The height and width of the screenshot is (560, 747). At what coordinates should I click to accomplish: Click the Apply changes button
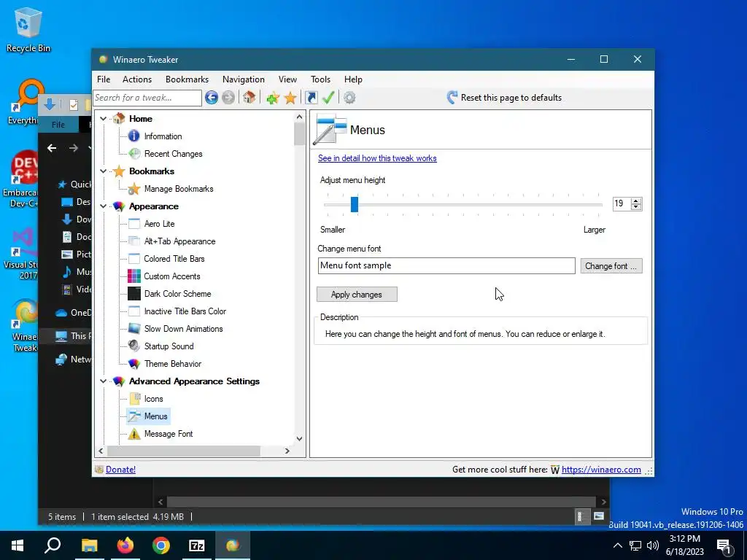pyautogui.click(x=357, y=295)
